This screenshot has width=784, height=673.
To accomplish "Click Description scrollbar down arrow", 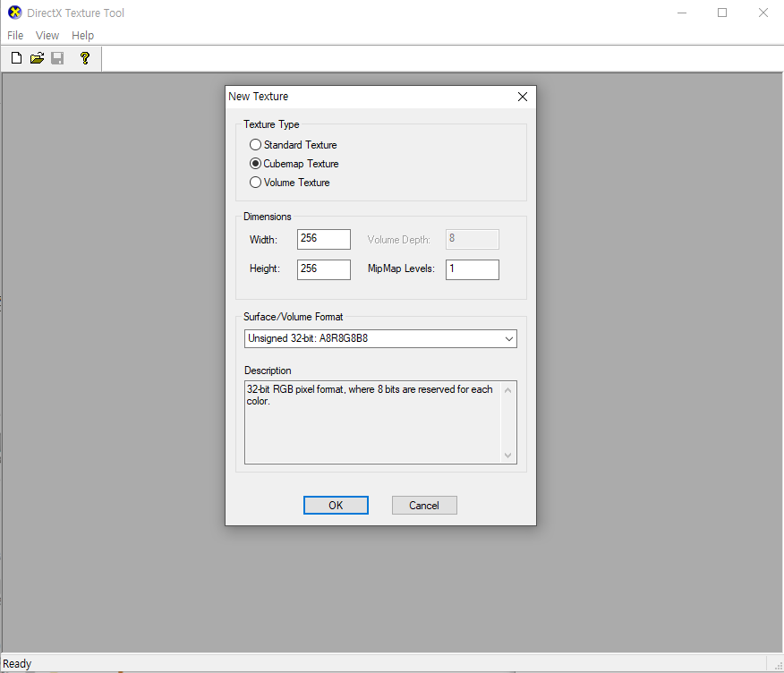I will point(507,455).
